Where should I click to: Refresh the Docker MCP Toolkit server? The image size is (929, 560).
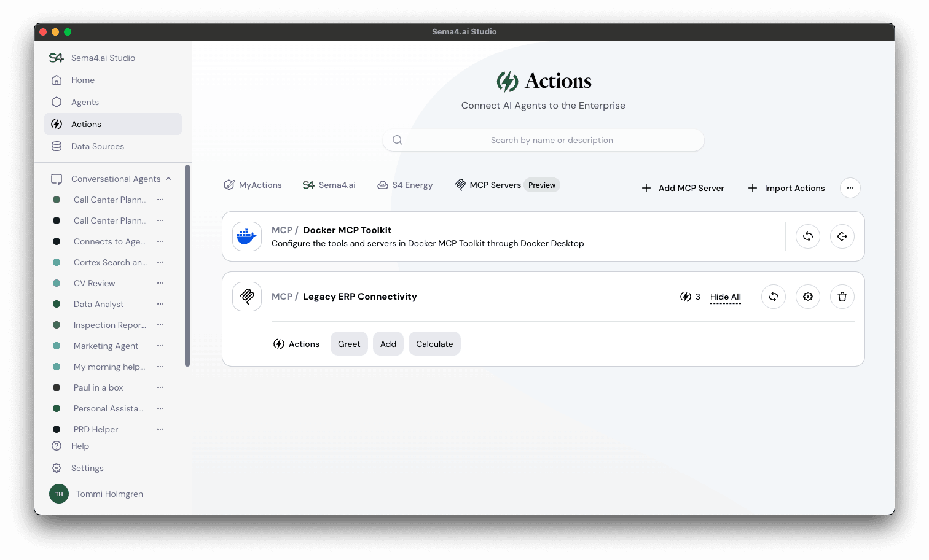point(807,236)
